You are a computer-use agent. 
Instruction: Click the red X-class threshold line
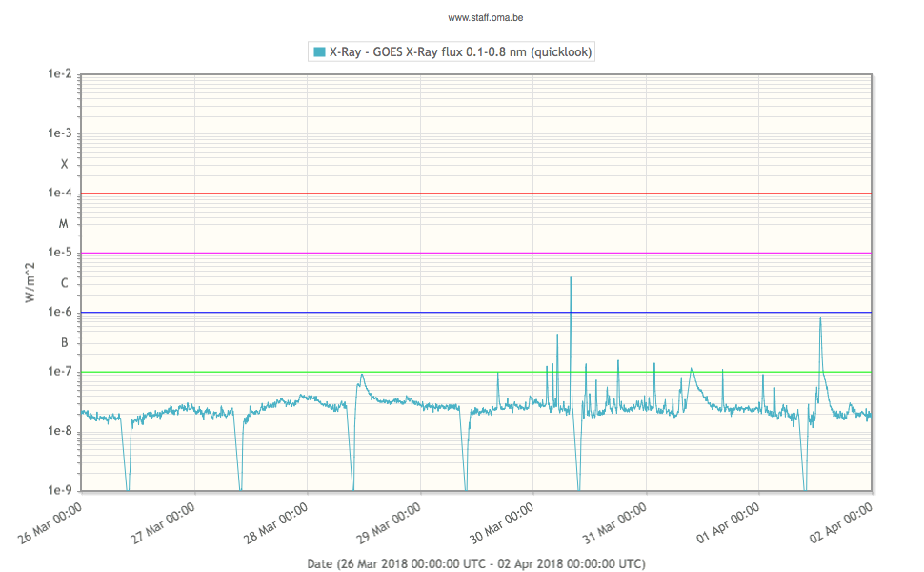click(476, 194)
